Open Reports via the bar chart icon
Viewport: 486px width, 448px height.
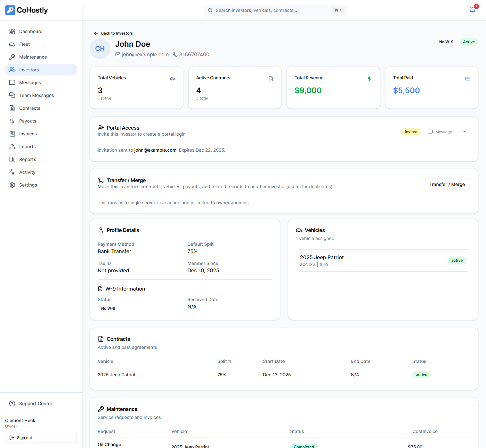(x=12, y=159)
